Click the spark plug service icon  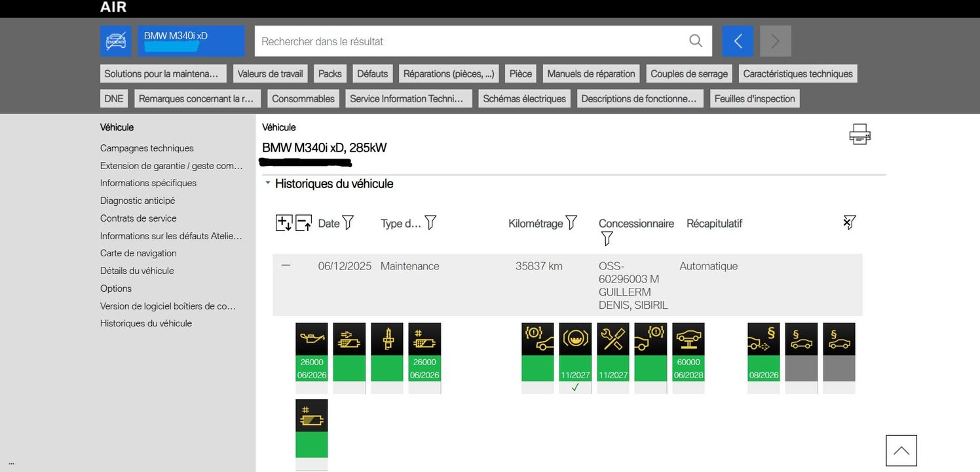pos(387,339)
